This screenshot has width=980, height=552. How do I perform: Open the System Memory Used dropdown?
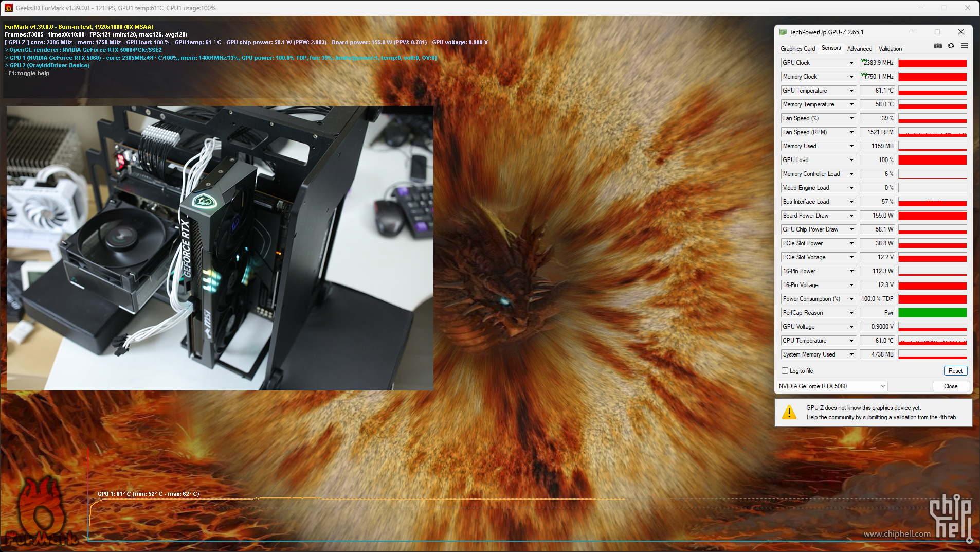[x=851, y=354]
